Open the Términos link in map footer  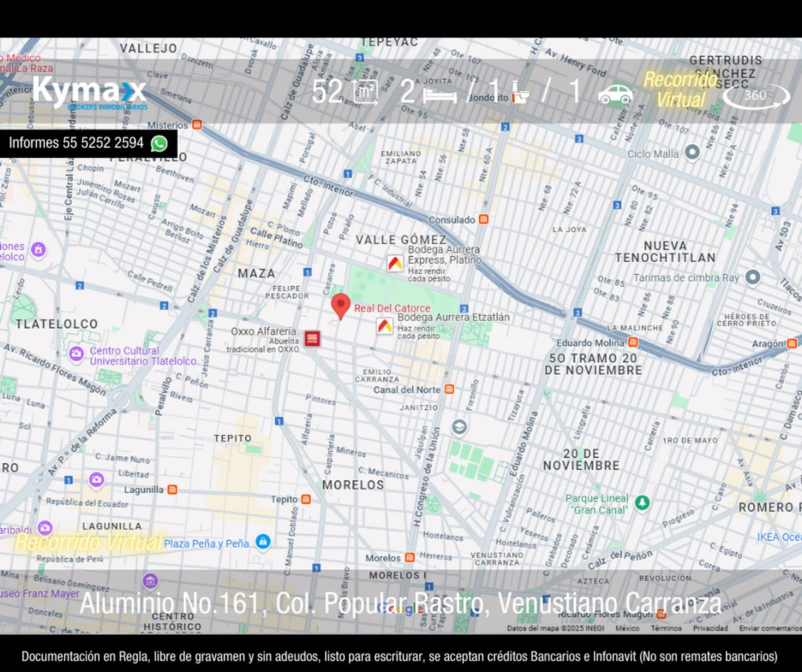click(666, 629)
